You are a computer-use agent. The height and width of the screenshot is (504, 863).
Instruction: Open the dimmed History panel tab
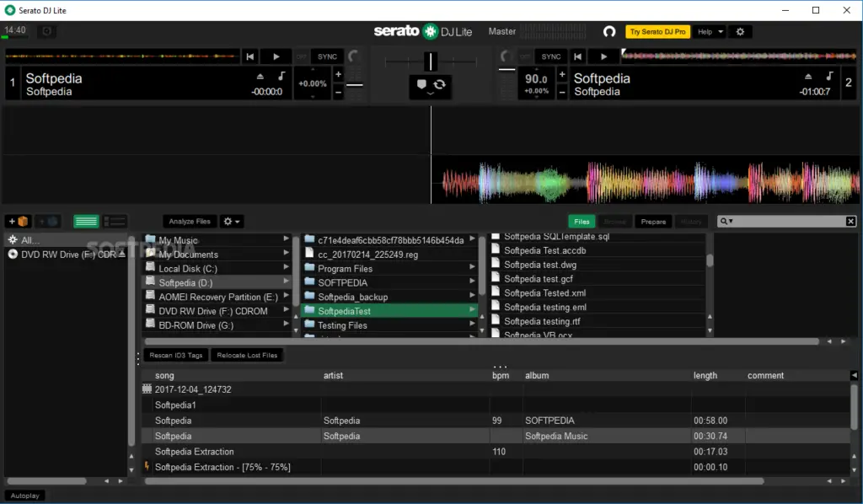click(x=691, y=221)
